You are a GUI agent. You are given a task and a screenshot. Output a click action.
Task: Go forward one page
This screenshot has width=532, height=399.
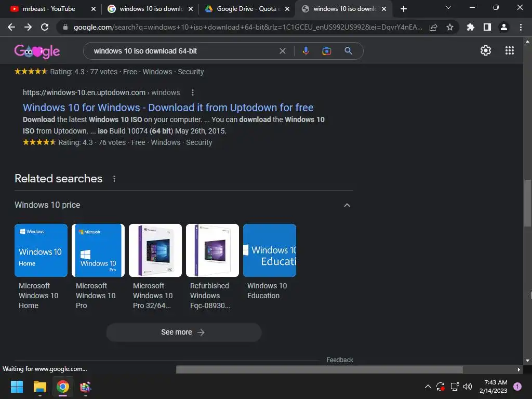coord(28,27)
